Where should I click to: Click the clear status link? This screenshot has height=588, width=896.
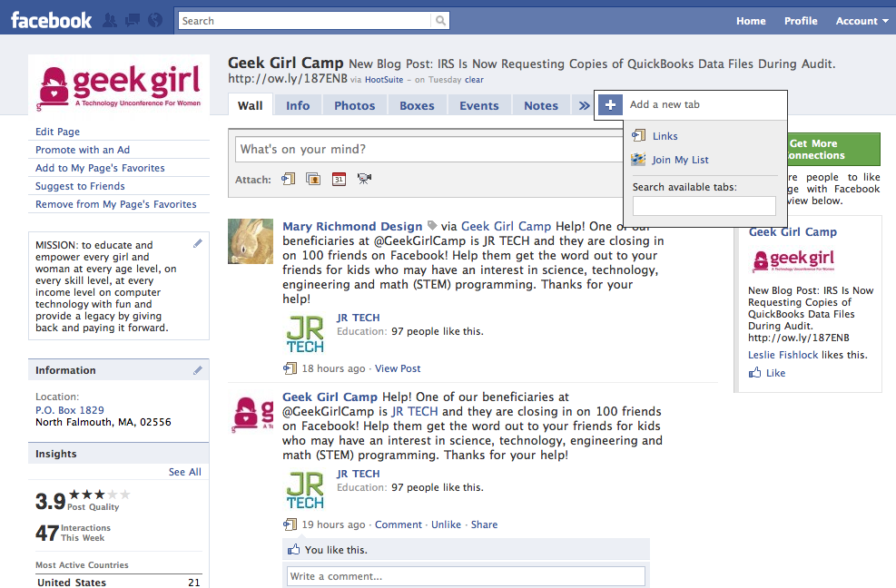click(x=474, y=80)
